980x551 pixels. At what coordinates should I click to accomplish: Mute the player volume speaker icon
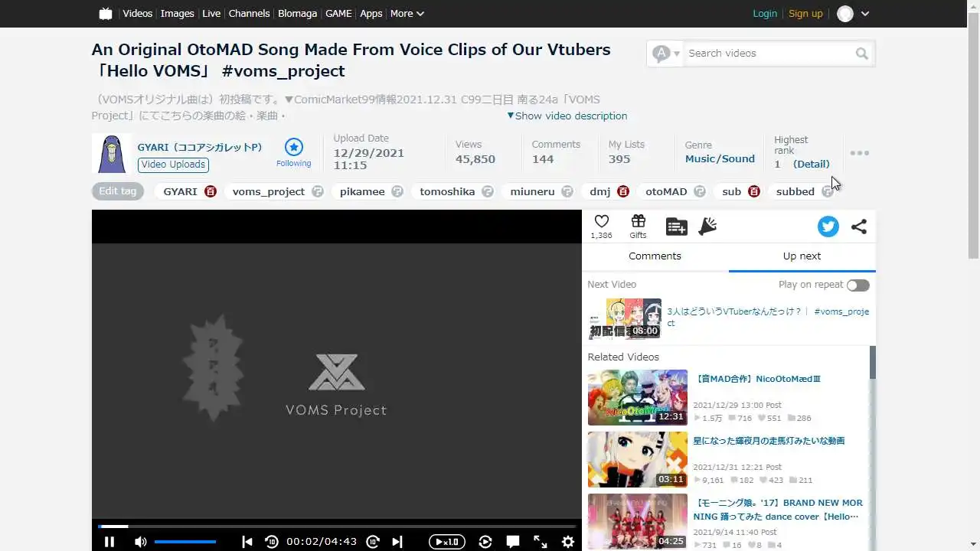[140, 541]
